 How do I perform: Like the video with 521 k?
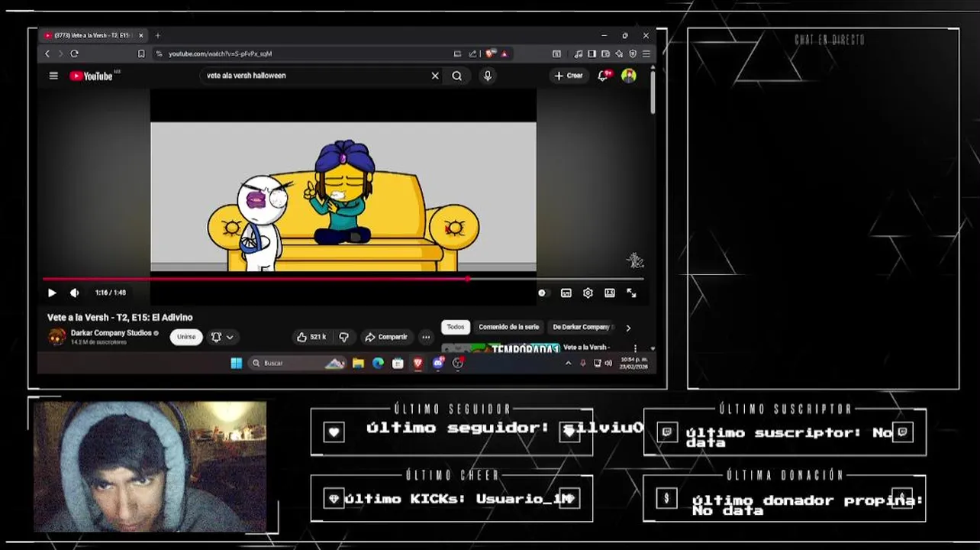[x=311, y=337]
